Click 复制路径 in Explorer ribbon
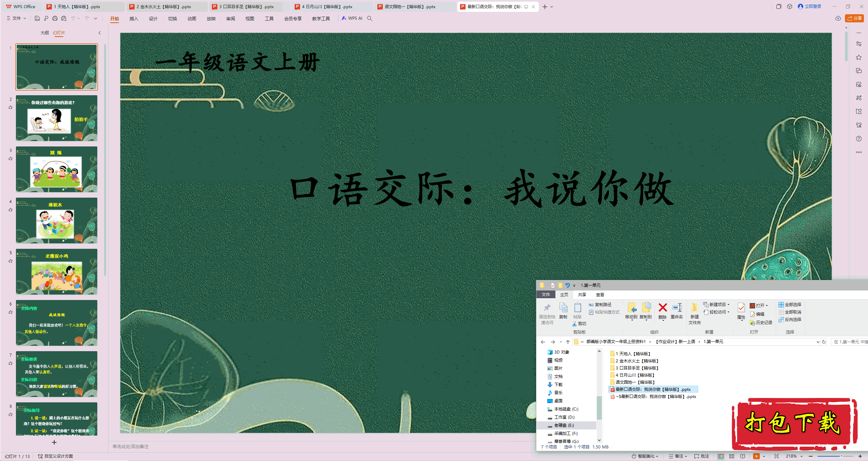 [x=600, y=305]
